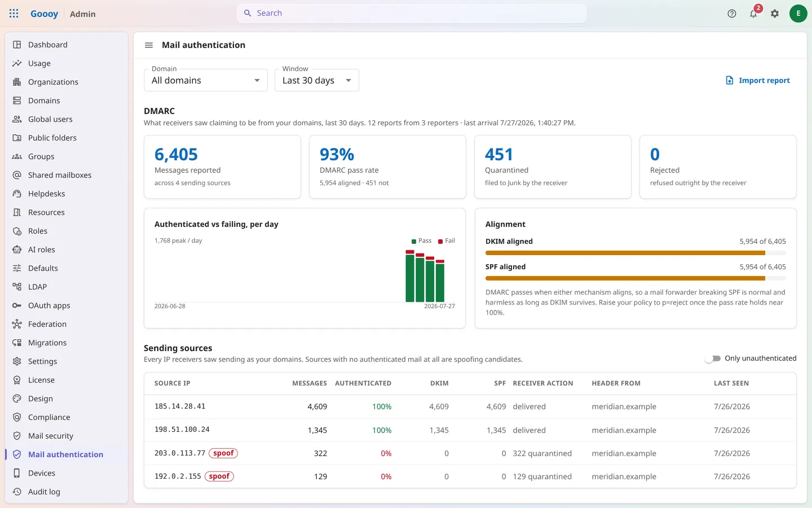Click the LDAP tree icon in sidebar
Image resolution: width=812 pixels, height=508 pixels.
[17, 287]
